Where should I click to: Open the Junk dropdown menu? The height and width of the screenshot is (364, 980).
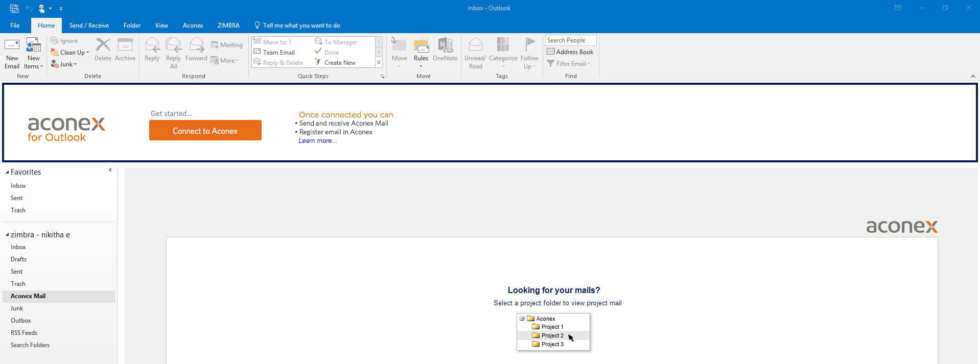(x=64, y=64)
